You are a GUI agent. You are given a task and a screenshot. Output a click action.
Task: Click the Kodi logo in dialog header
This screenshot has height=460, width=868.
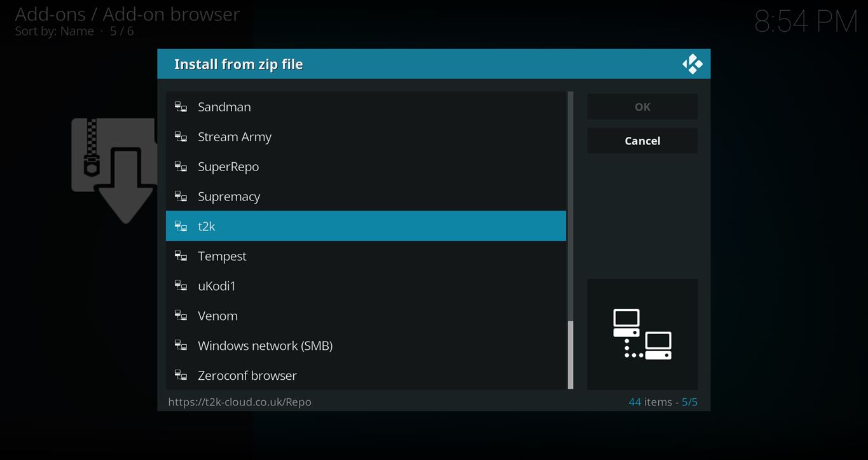click(692, 64)
